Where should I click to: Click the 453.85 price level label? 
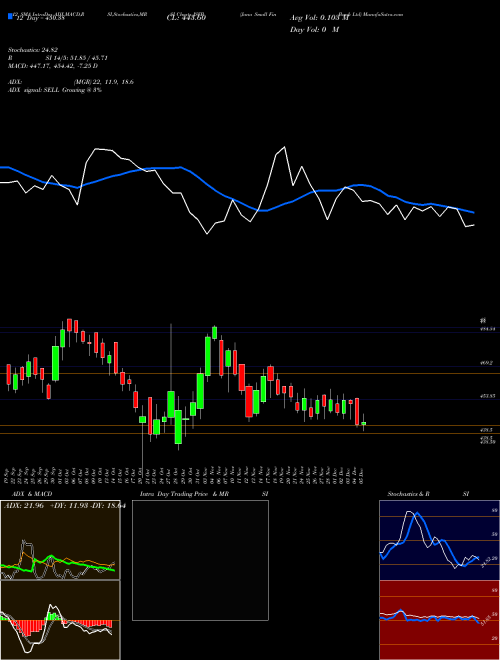pyautogui.click(x=487, y=396)
